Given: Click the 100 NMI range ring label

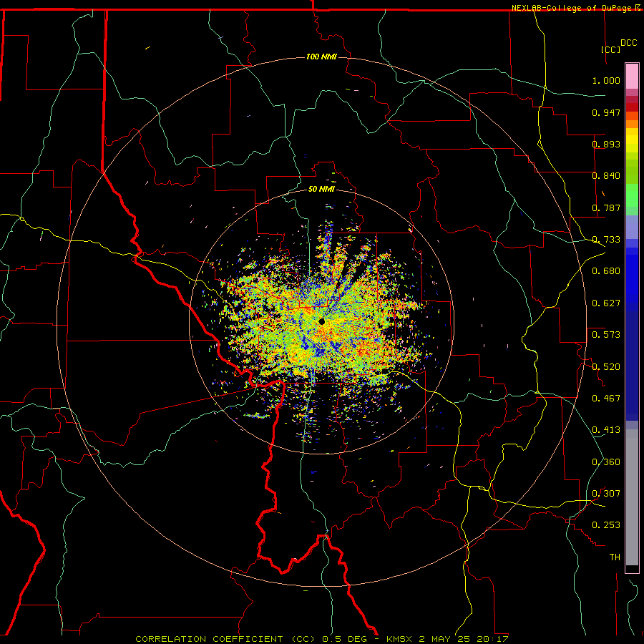Looking at the screenshot, I should point(321,57).
